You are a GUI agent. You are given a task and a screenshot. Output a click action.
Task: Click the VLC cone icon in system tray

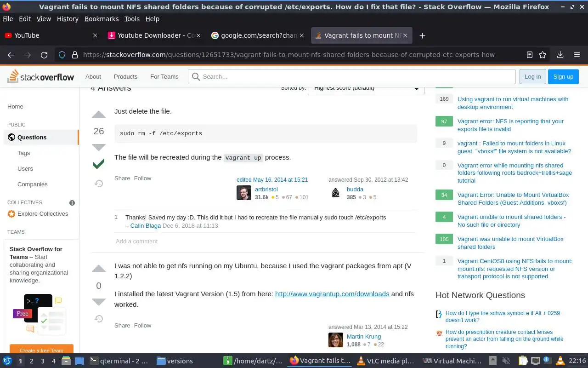tap(560, 361)
